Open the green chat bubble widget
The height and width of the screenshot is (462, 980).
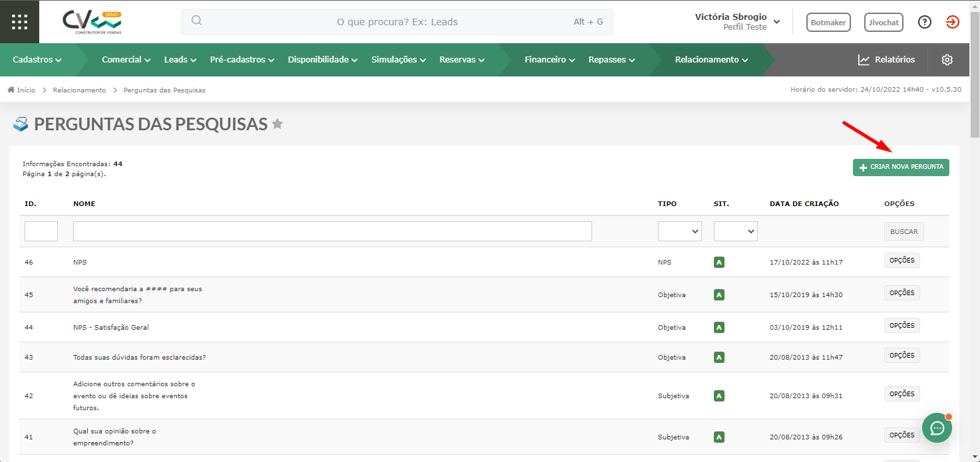pyautogui.click(x=937, y=427)
